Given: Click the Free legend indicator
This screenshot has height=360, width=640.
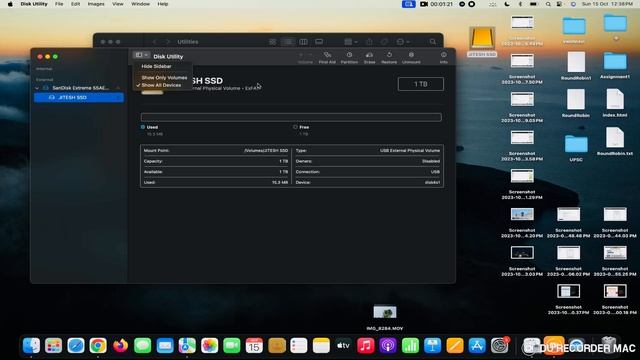Looking at the screenshot, I should pyautogui.click(x=295, y=127).
